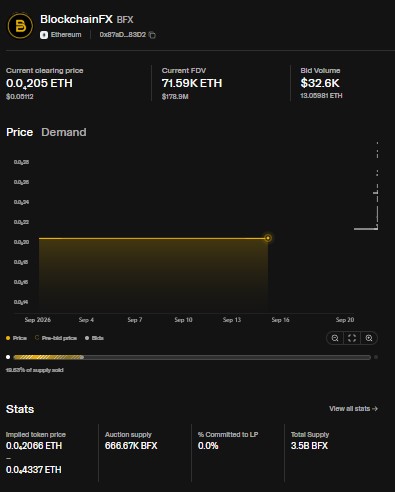Click the current price marker on chart
Viewport: 395px width, 492px height.
268,238
